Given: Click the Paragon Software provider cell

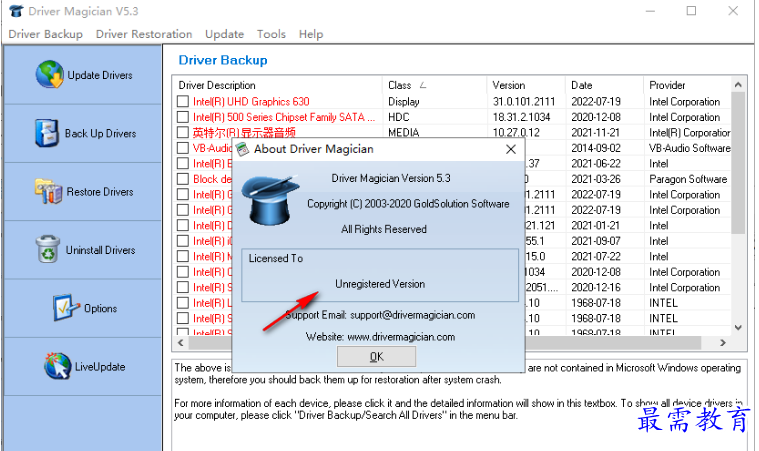Looking at the screenshot, I should pos(688,179).
